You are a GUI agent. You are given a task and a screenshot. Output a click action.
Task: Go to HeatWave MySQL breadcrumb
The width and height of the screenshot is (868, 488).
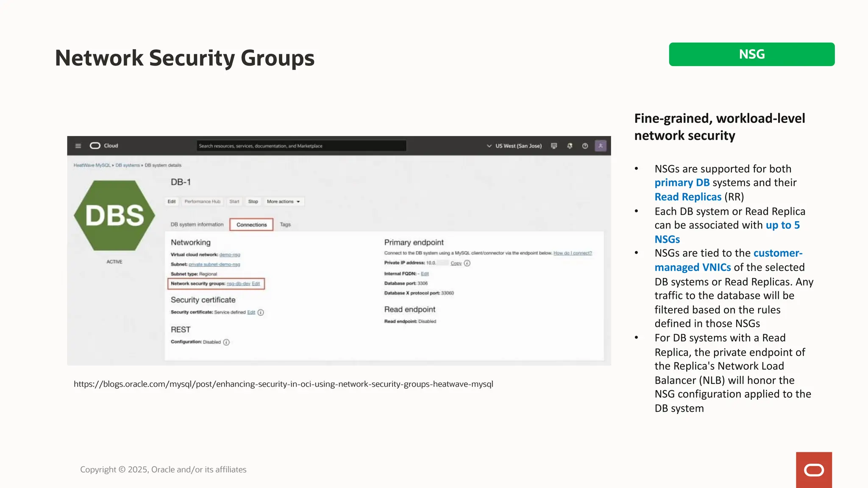click(x=92, y=165)
